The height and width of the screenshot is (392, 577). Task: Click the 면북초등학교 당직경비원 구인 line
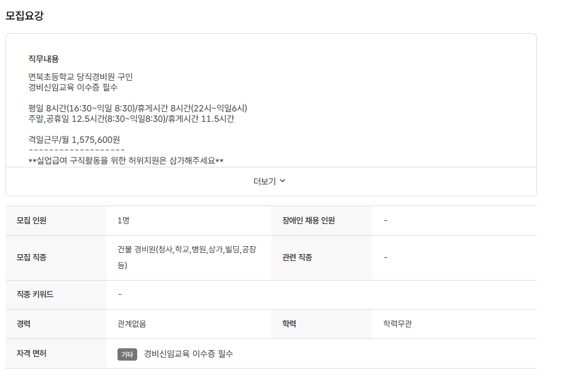(x=81, y=77)
